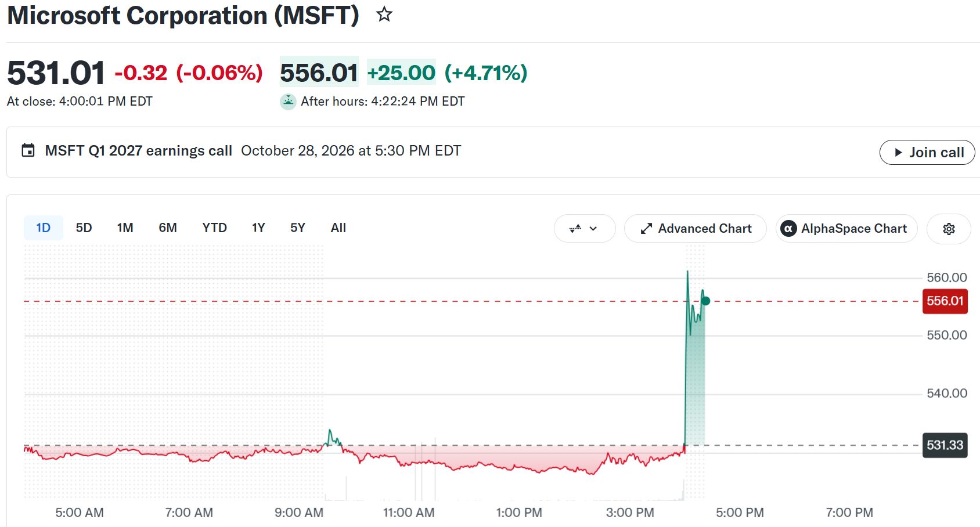Click the 556.01 current price label
Viewport: 980px width, 527px height.
pyautogui.click(x=945, y=301)
